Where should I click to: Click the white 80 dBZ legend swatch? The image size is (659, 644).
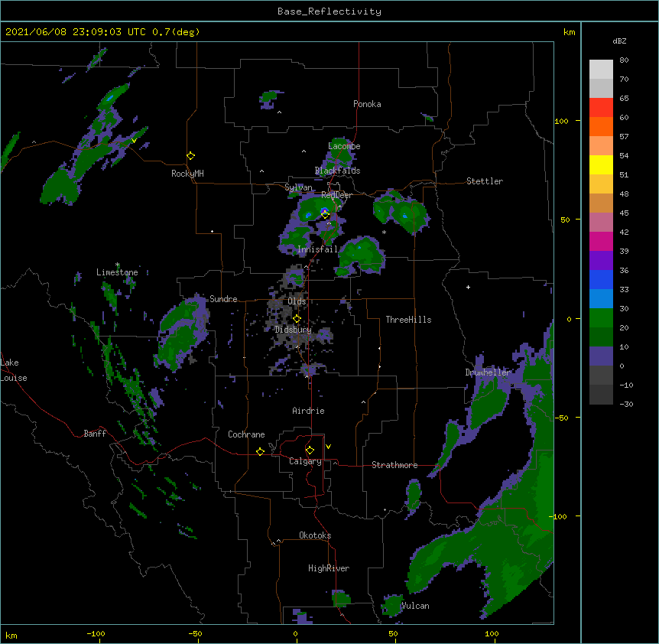tap(601, 70)
